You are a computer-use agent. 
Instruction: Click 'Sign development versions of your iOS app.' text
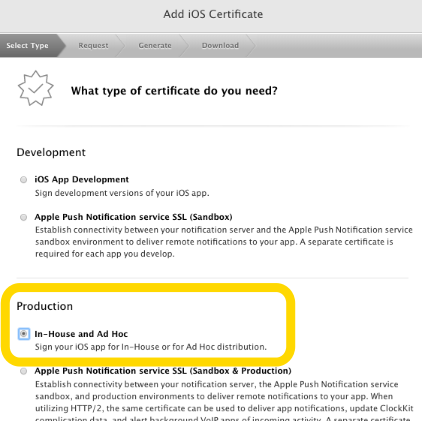[x=122, y=193]
